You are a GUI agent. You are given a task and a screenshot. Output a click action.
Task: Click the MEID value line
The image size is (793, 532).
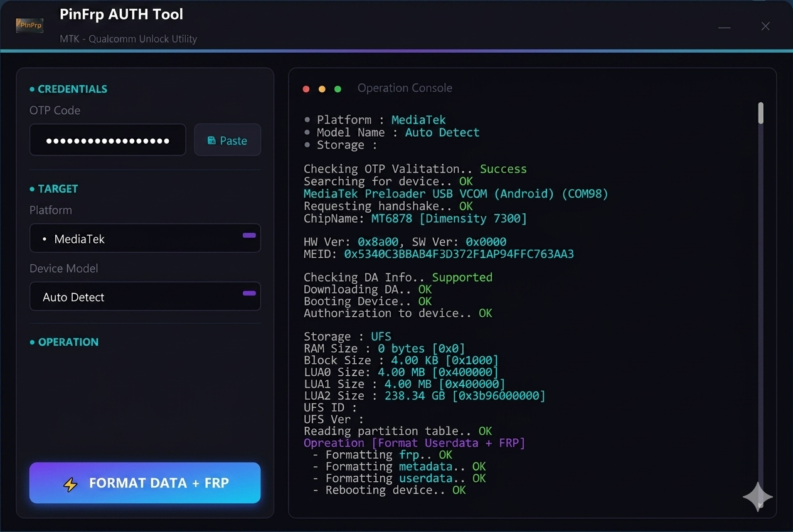[439, 254]
